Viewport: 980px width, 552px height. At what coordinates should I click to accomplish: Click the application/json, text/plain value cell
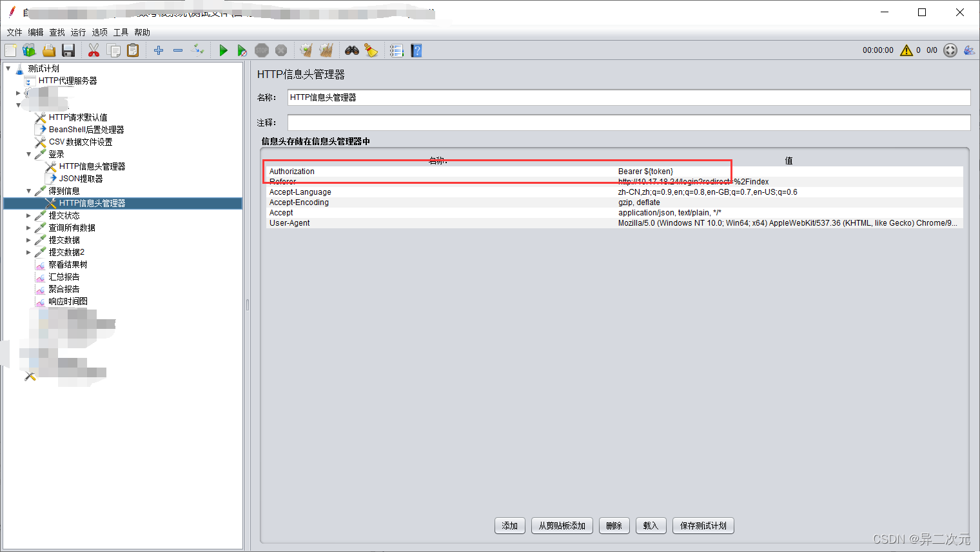tap(789, 213)
